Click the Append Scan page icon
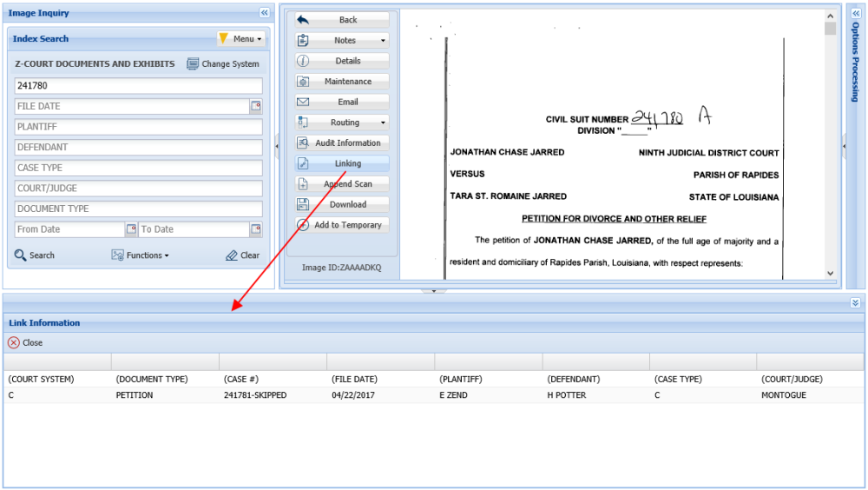 [303, 184]
